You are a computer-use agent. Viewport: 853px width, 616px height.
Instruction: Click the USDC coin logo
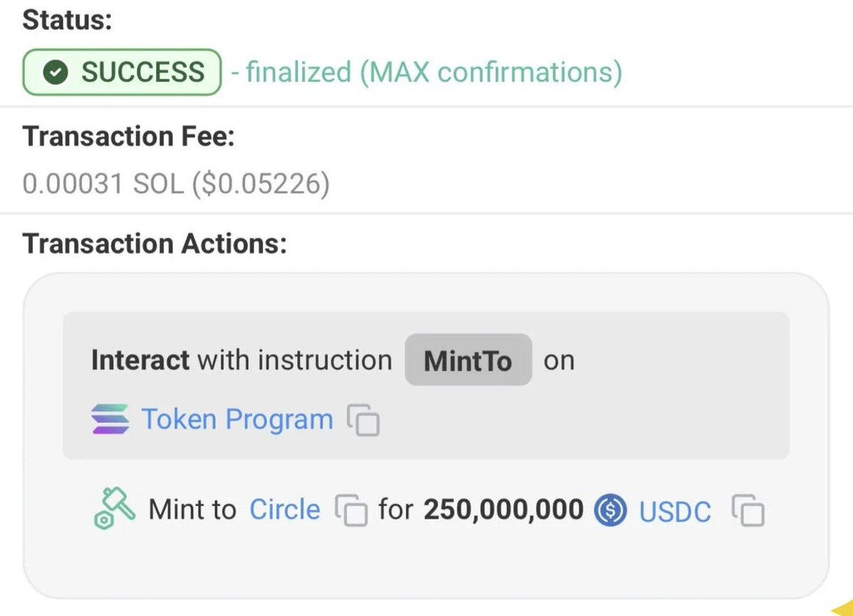point(611,510)
